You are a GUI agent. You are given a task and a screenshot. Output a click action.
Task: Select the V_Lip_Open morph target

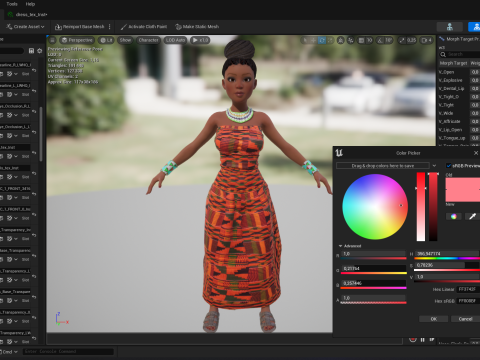point(450,130)
